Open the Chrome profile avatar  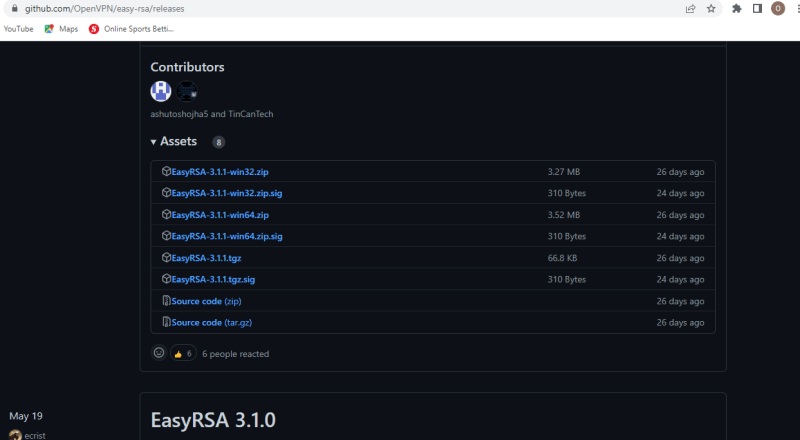point(778,8)
